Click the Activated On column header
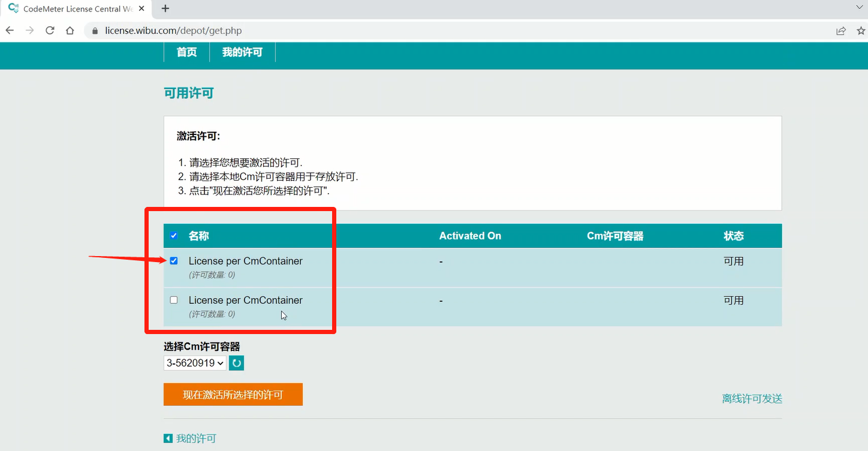868x451 pixels. (x=470, y=236)
